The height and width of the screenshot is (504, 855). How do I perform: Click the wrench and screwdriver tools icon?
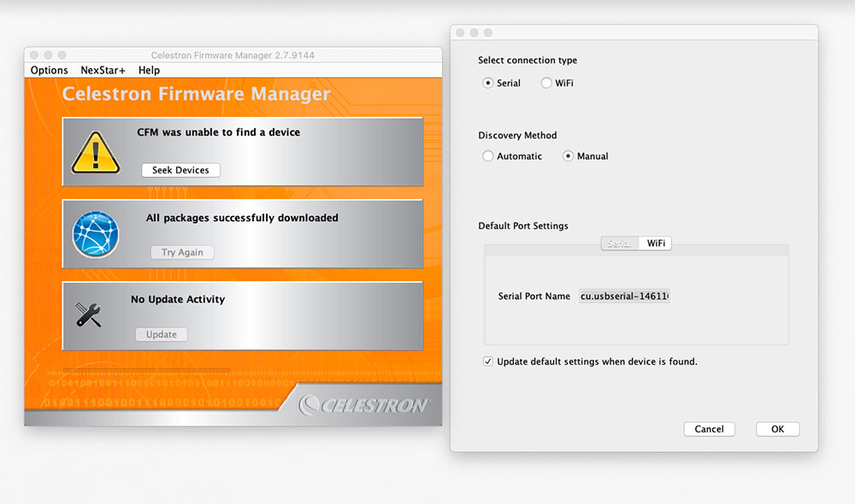pyautogui.click(x=88, y=315)
